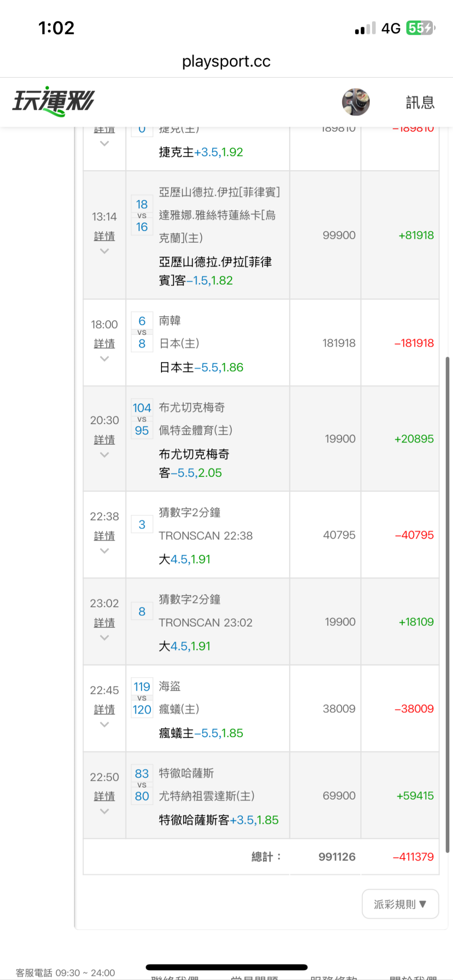Expand the 18:00 bet row chevron
Image resolution: width=453 pixels, height=980 pixels.
(104, 359)
